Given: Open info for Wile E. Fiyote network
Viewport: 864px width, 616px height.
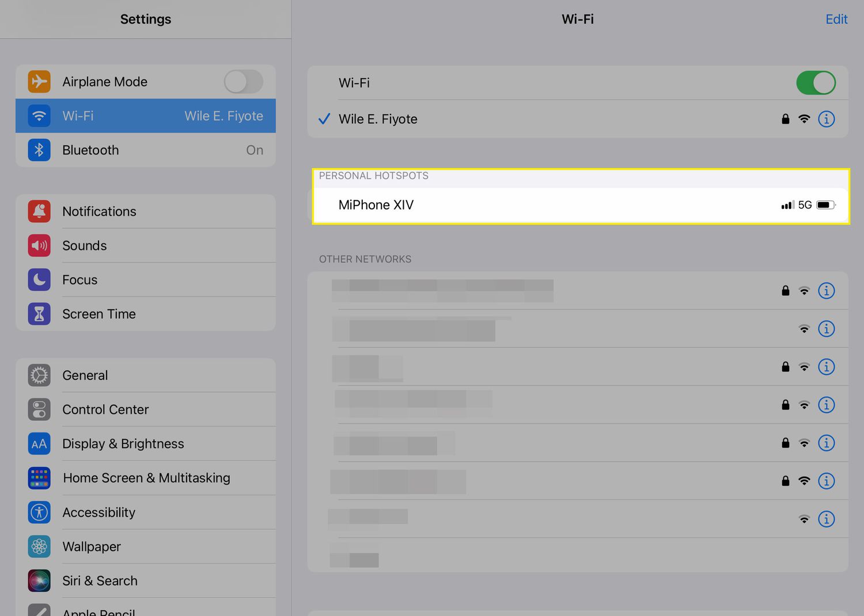Looking at the screenshot, I should coord(826,119).
